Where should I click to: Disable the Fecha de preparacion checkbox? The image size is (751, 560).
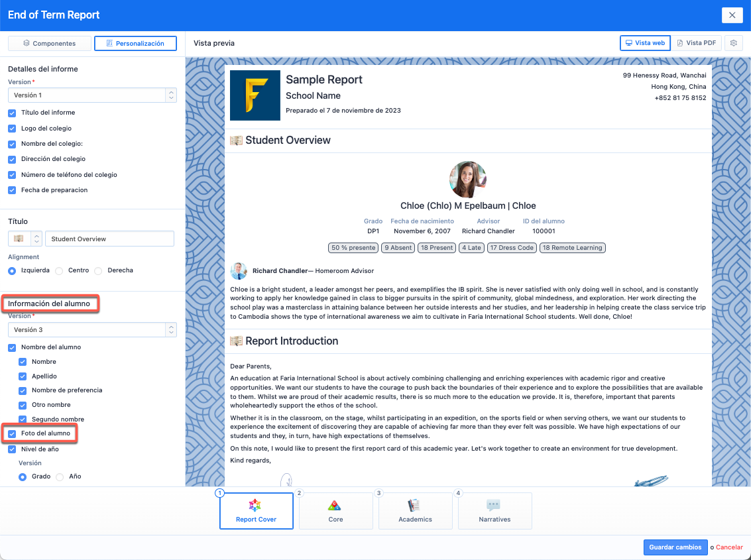coord(12,190)
